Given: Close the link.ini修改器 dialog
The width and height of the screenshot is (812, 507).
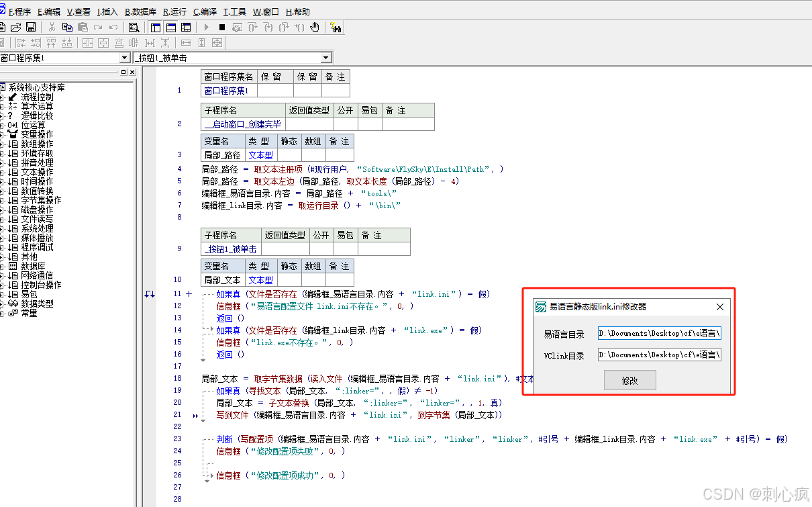Looking at the screenshot, I should tap(720, 307).
